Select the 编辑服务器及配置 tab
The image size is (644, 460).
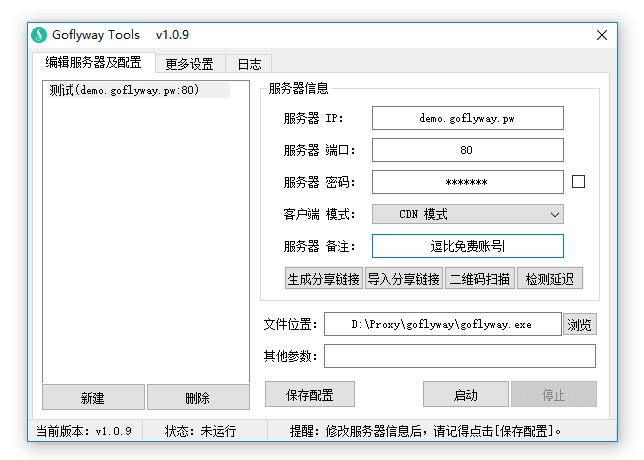coord(94,63)
